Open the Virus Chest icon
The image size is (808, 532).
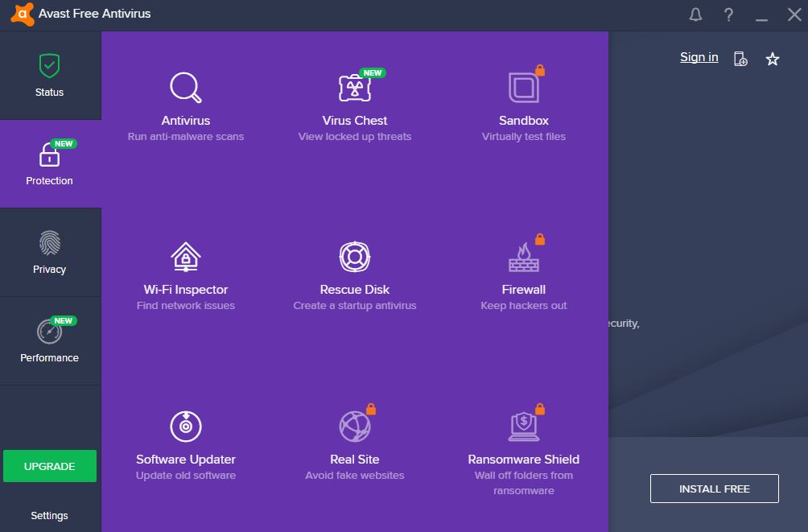(x=355, y=88)
